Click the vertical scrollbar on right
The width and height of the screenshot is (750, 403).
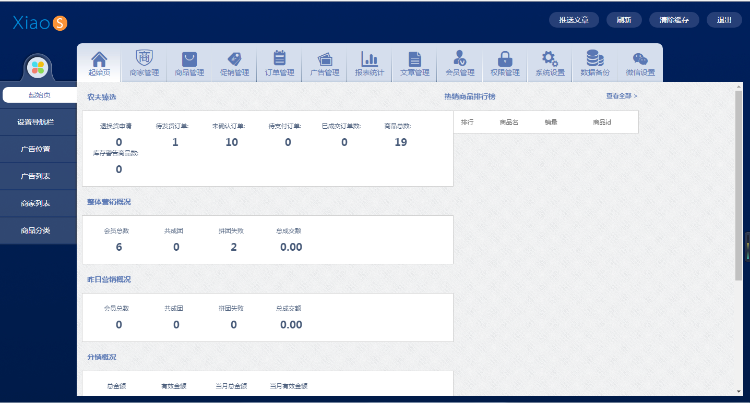tap(739, 200)
